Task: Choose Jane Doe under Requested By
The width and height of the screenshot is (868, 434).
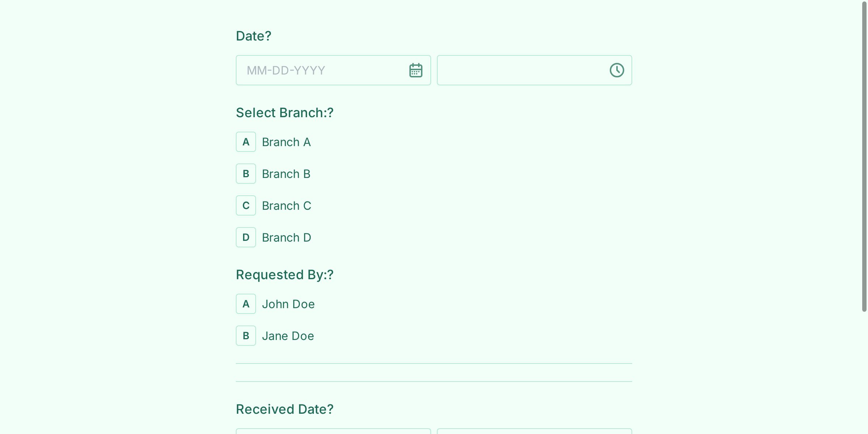Action: pos(288,336)
